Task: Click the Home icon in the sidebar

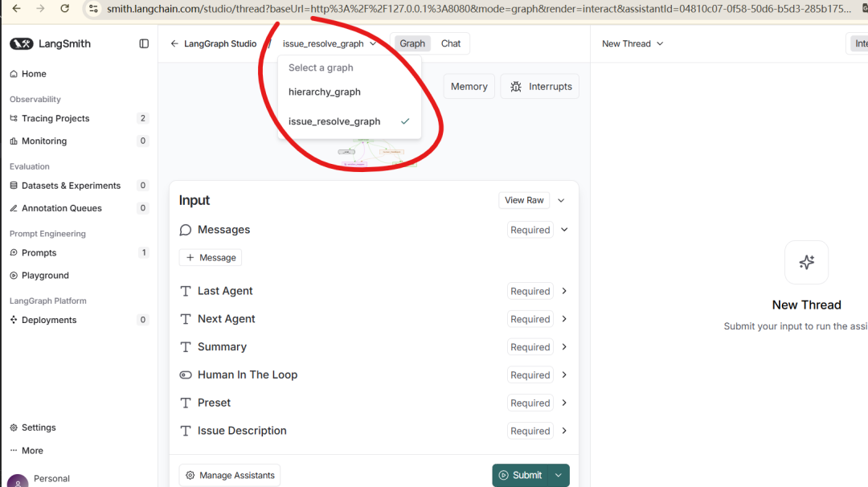Action: coord(14,74)
